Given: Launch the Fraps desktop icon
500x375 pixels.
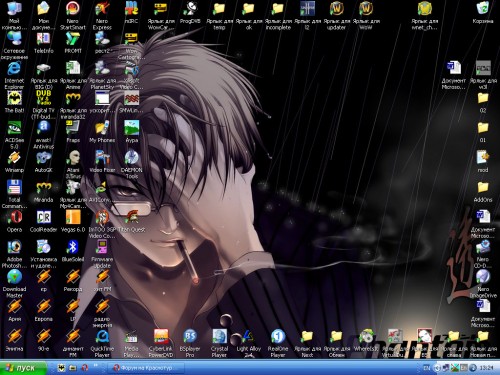Looking at the screenshot, I should pos(73,128).
